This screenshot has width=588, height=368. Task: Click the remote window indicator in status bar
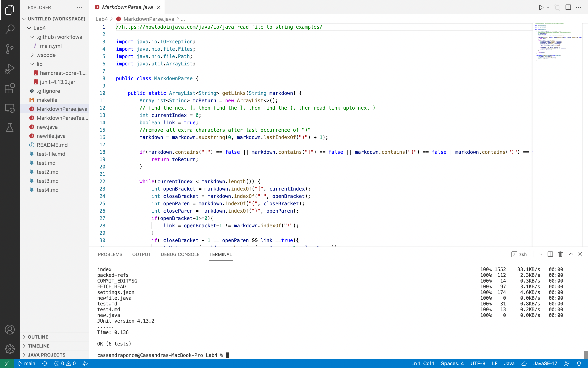[x=7, y=363]
